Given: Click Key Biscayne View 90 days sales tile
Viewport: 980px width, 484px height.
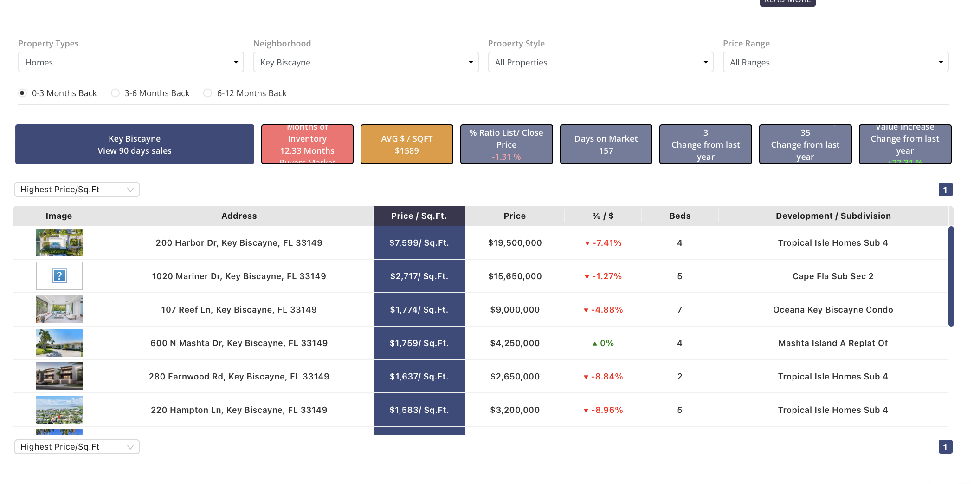Looking at the screenshot, I should (x=135, y=144).
